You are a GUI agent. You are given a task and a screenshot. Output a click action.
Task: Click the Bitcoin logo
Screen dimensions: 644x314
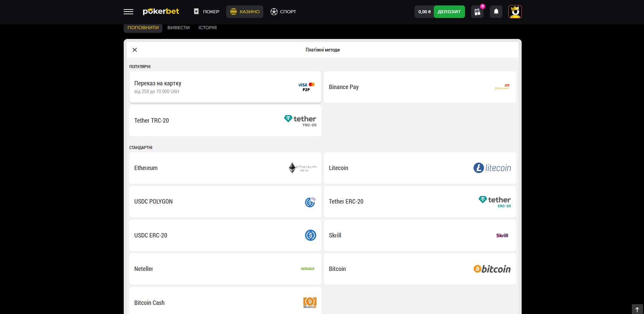tap(492, 269)
